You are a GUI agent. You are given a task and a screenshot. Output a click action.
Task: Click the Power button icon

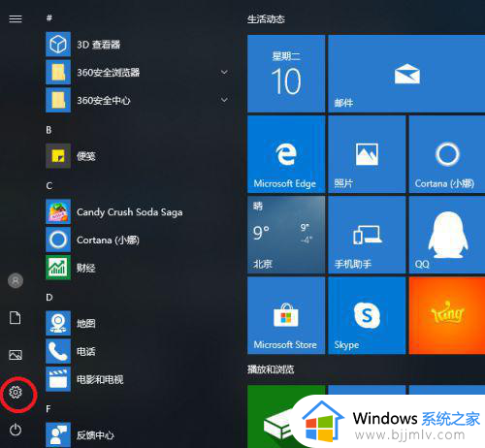point(16,430)
